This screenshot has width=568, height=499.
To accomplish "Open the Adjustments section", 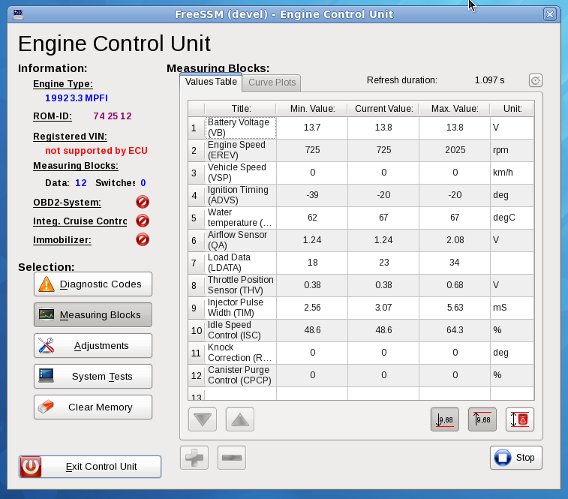I will [93, 345].
